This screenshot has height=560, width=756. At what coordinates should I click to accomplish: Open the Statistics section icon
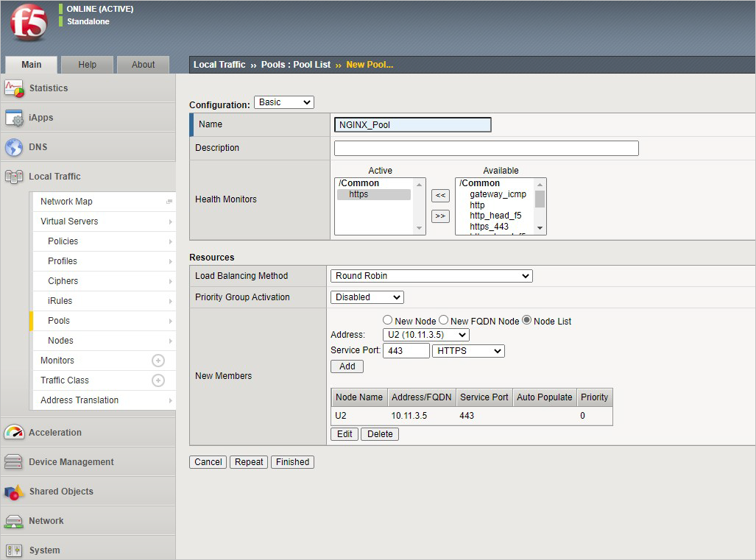click(14, 88)
